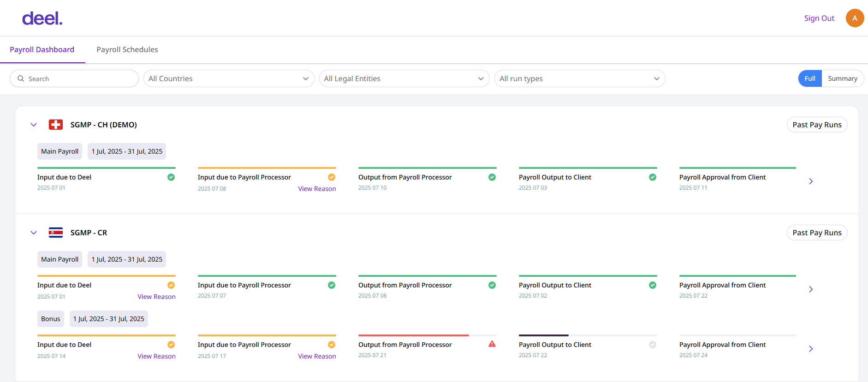Click CH Payroll Approval from Client label
Screen dimensions: 868x382
click(722, 177)
